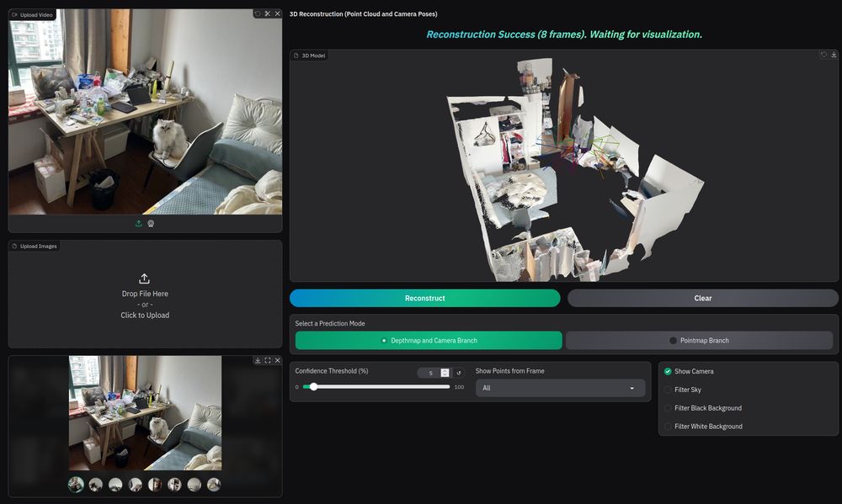Click the uploaded room video preview
Viewport: 842px width, 504px height.
point(145,112)
